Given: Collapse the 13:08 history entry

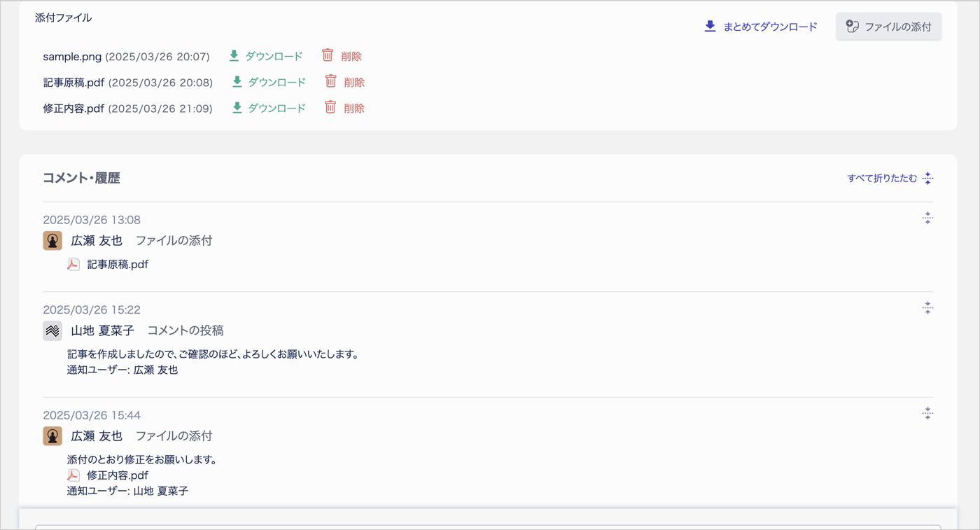Looking at the screenshot, I should coord(927,218).
